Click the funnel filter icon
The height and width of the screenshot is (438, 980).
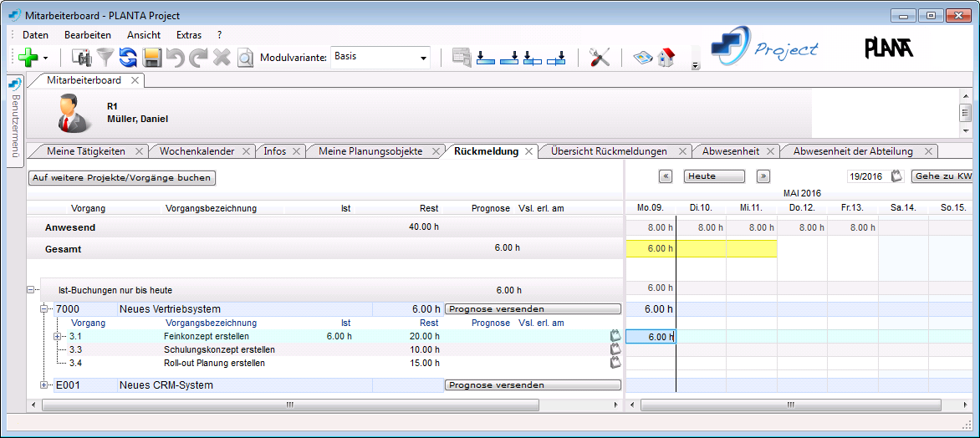point(107,58)
